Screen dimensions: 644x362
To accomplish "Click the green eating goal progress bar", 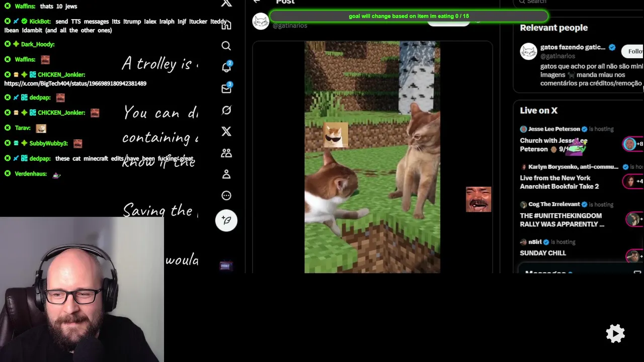I will 409,16.
